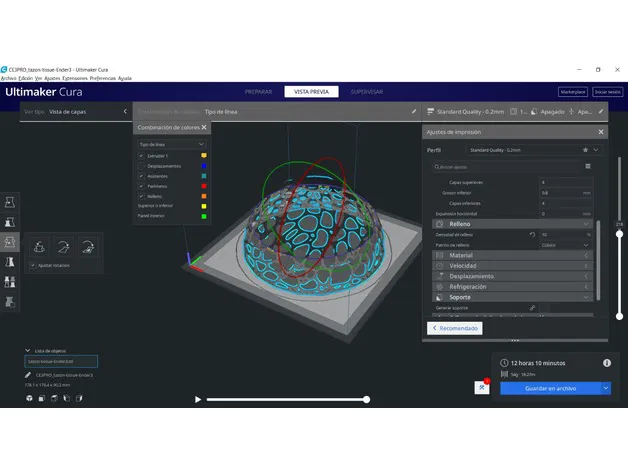628x472 pixels.
Task: Open the save options dropdown arrow
Action: (606, 388)
